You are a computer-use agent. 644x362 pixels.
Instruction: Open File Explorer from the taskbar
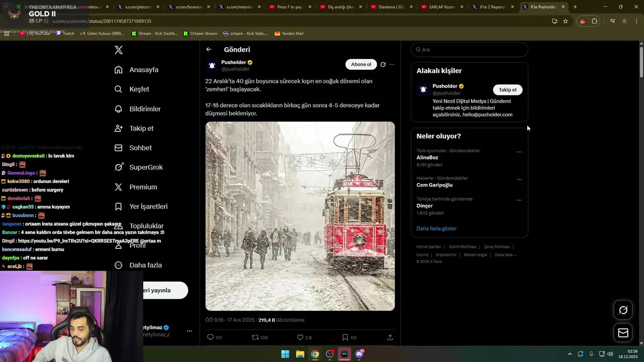300,354
